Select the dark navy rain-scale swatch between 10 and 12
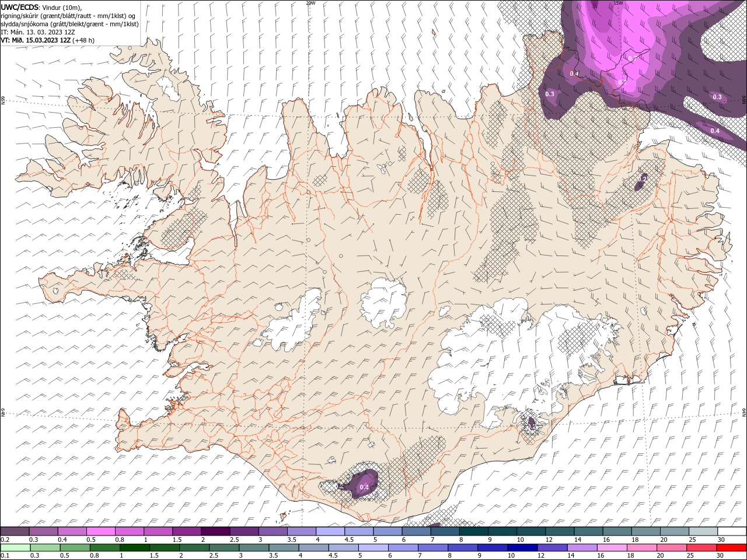Screen dimensions: 747x560 (x=522, y=548)
